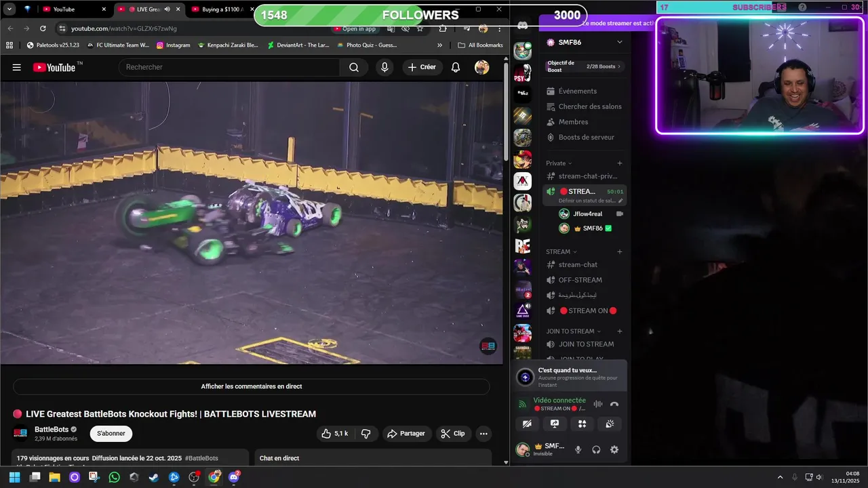Disconnect from Discord voice channel
This screenshot has width=868, height=488.
[x=614, y=404]
